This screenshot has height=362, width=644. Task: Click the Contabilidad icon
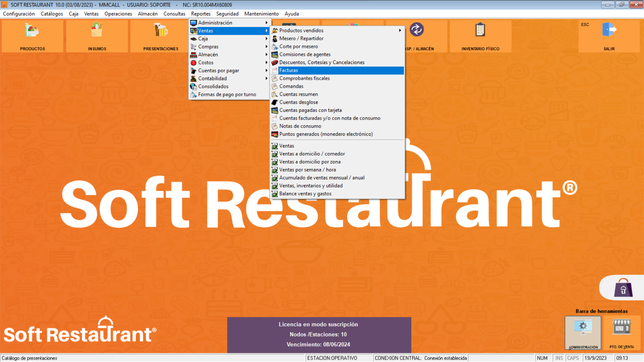[194, 78]
